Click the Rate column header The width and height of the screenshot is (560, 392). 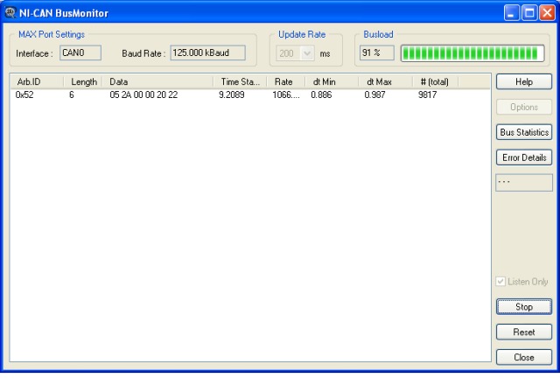(284, 81)
